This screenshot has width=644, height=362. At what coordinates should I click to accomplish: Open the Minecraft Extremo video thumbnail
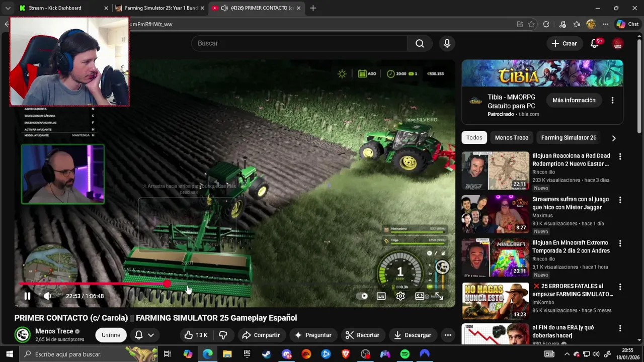(496, 257)
